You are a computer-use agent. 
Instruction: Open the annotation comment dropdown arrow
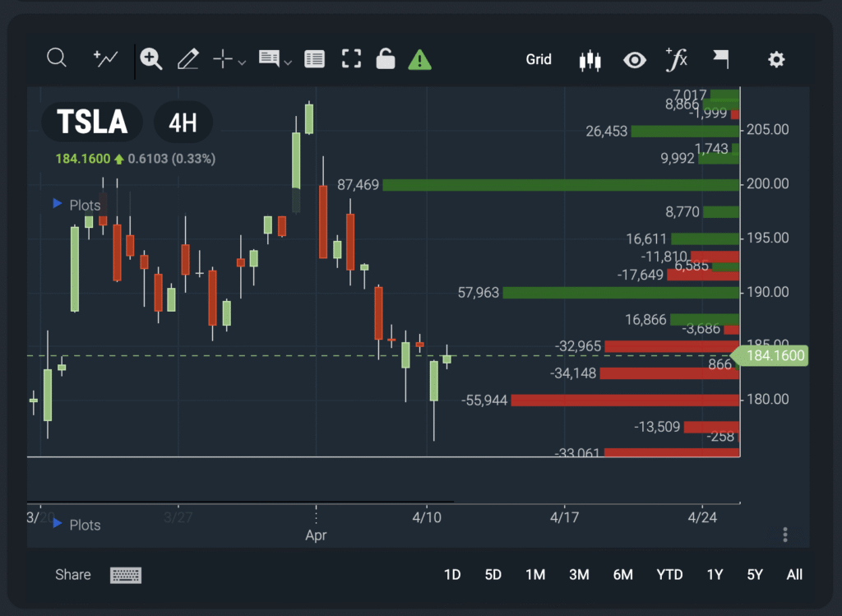tap(288, 62)
